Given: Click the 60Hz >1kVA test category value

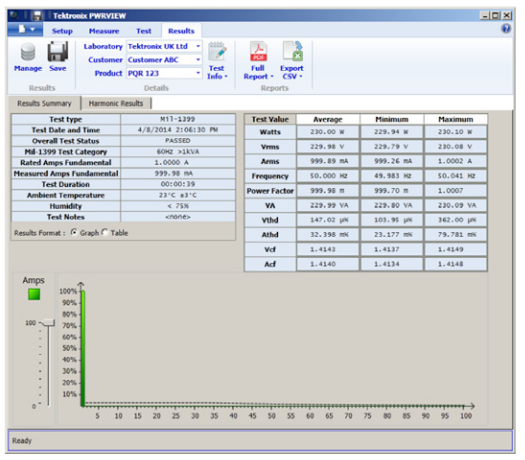Looking at the screenshot, I should pos(177,152).
